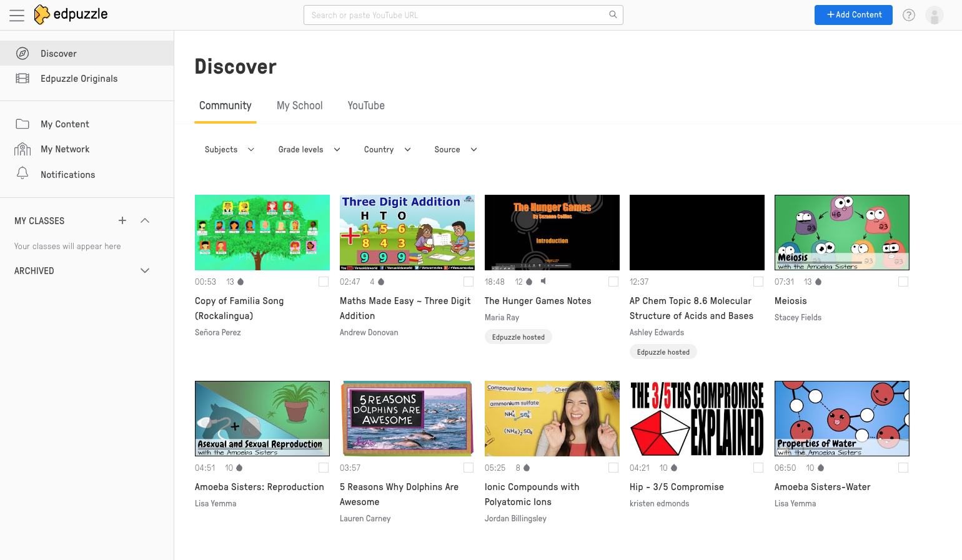Select checkbox for Copy of Familia Song

click(x=324, y=282)
